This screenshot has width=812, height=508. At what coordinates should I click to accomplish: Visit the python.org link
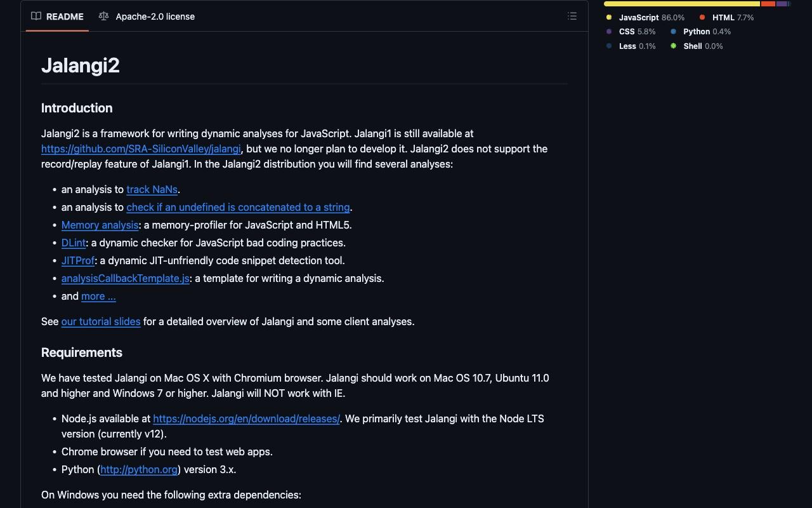(x=139, y=469)
